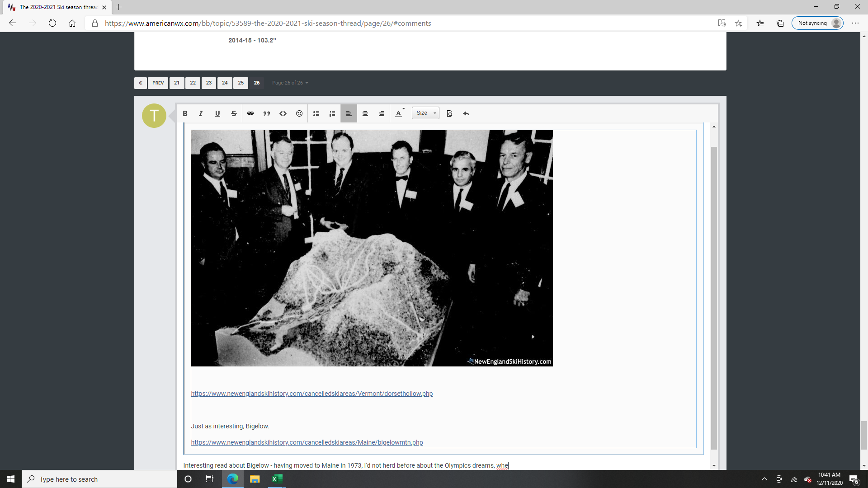
Task: Insert a bulleted list
Action: pyautogui.click(x=316, y=113)
